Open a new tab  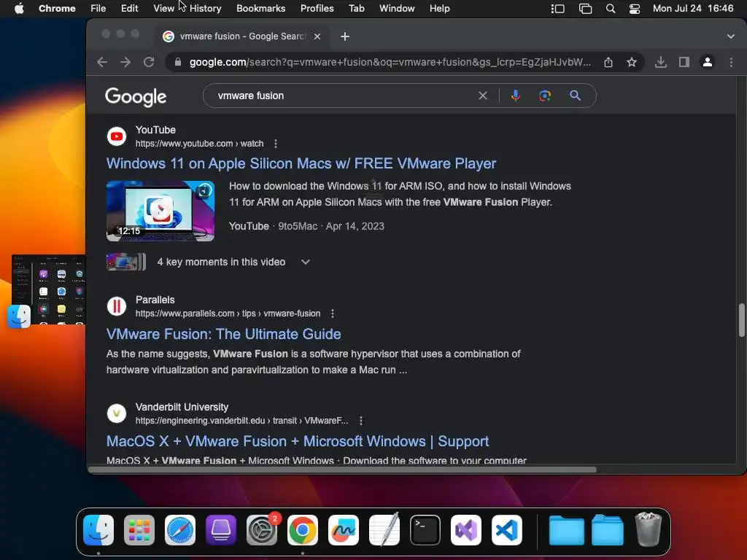point(345,36)
